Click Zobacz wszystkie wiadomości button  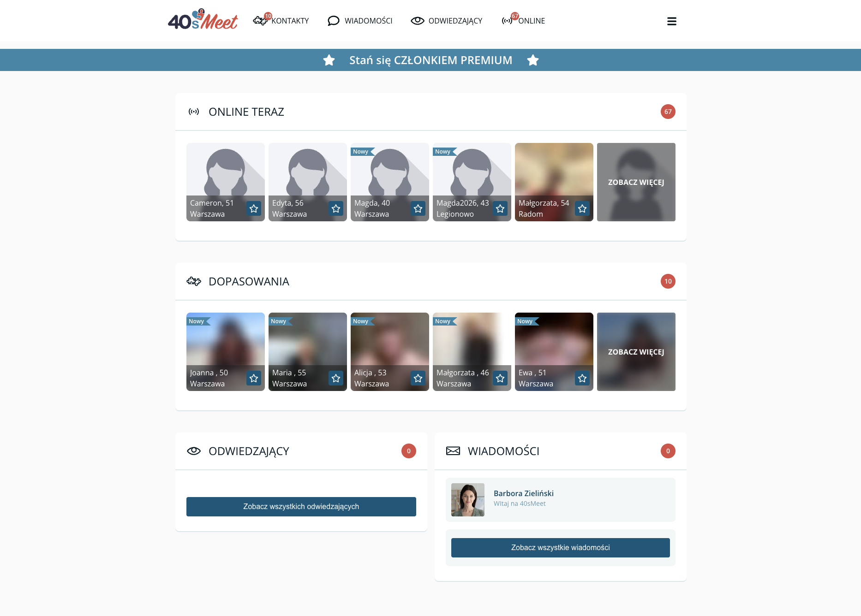(561, 548)
